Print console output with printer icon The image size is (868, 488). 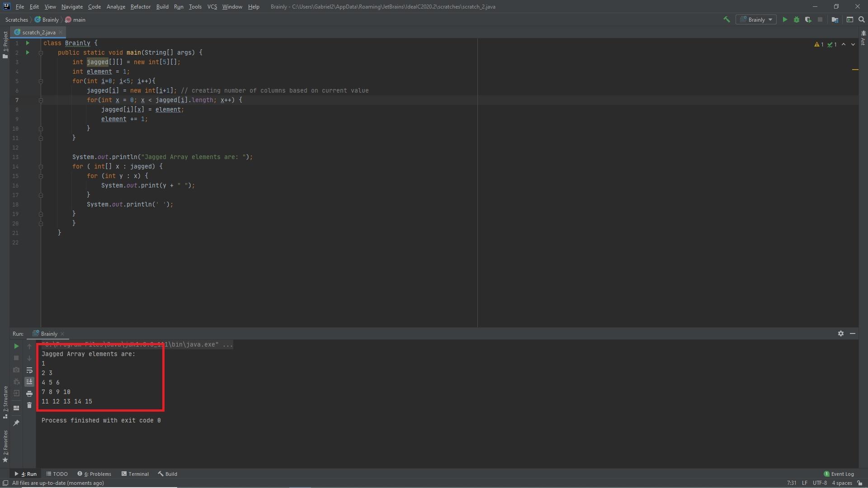tap(29, 394)
